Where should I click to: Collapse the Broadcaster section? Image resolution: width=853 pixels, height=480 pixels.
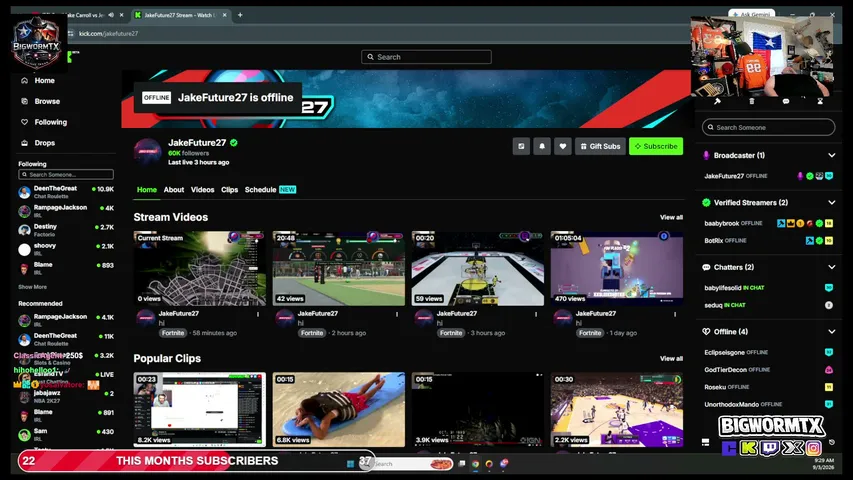click(x=831, y=155)
